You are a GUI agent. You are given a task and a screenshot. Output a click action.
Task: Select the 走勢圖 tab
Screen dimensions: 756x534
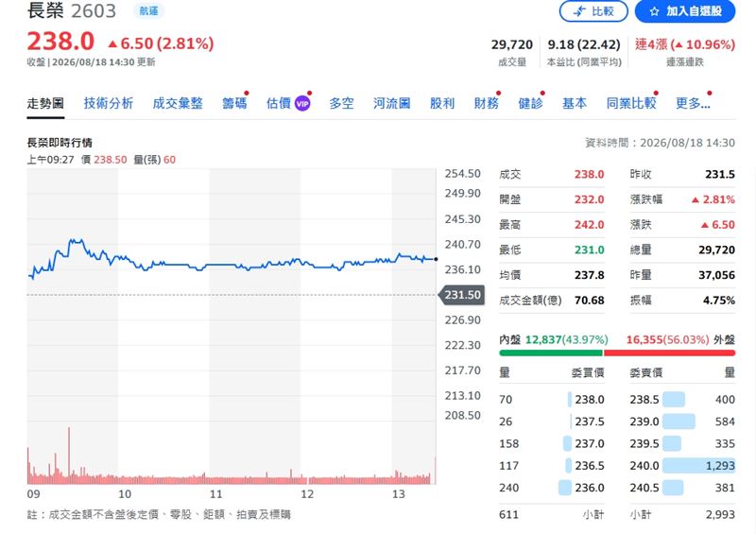point(45,103)
